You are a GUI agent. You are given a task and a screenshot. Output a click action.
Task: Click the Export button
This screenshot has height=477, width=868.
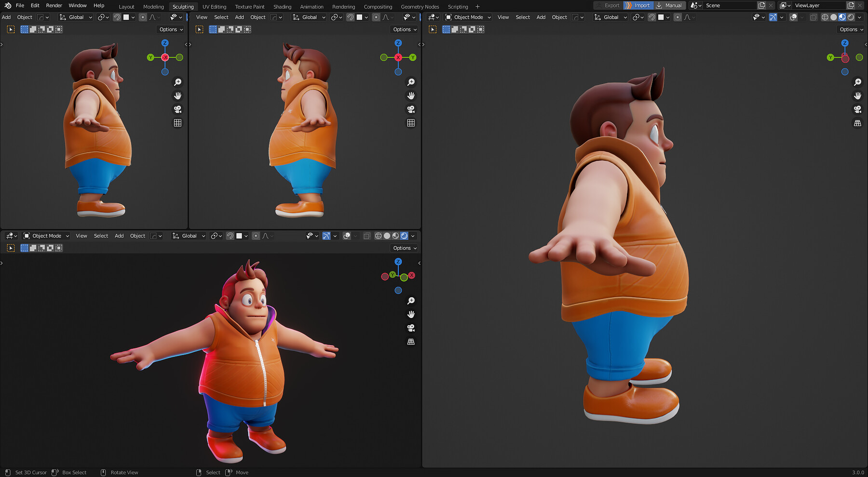pyautogui.click(x=608, y=5)
